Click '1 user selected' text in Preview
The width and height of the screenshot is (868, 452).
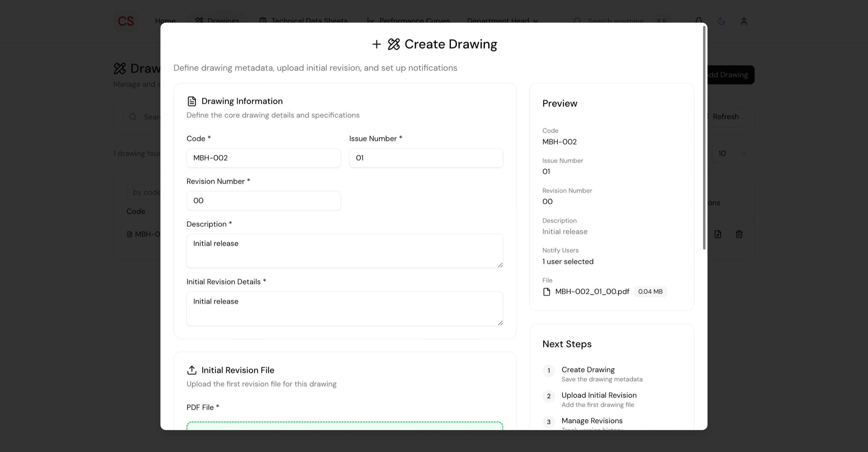(x=568, y=262)
